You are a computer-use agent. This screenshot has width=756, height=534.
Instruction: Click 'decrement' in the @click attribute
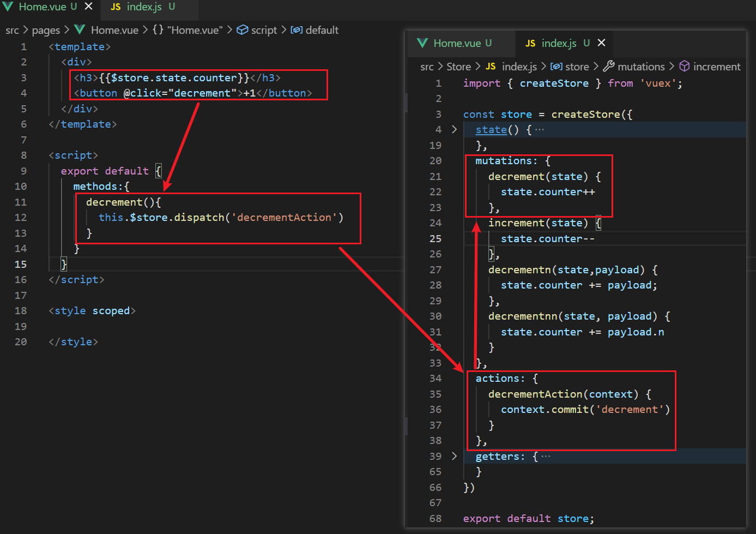tap(202, 93)
